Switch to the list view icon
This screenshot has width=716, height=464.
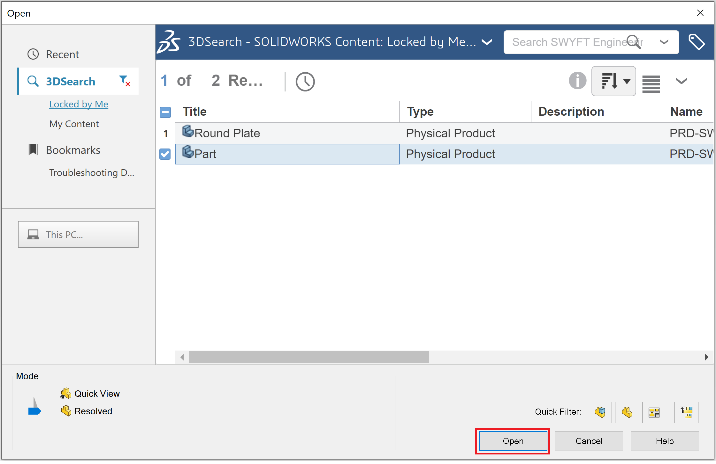(x=651, y=84)
